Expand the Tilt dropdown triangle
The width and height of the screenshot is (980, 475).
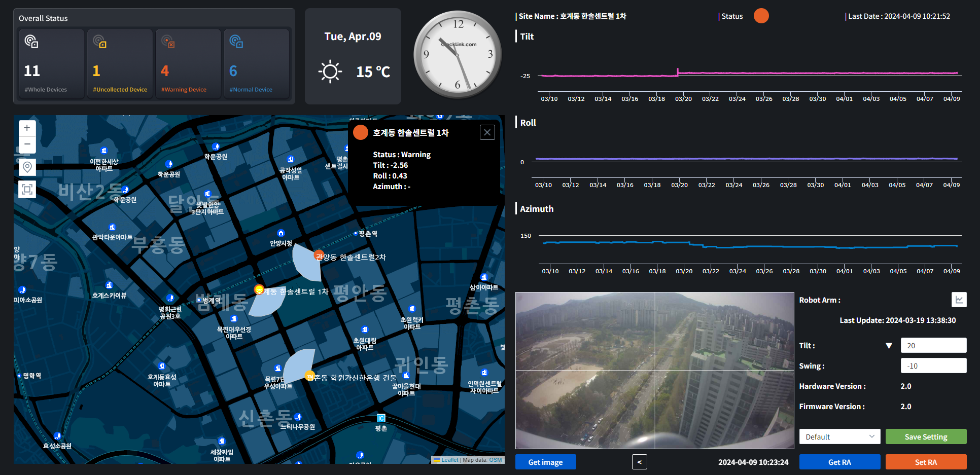889,346
